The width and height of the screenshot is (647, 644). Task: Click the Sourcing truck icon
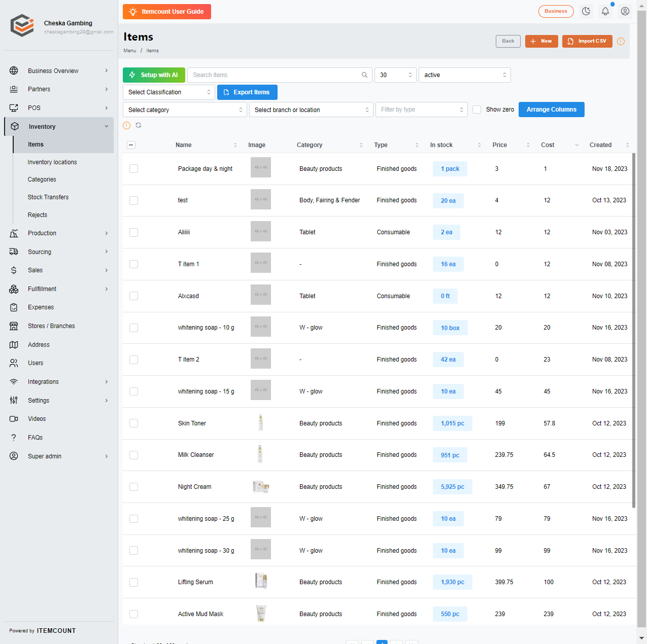click(14, 252)
